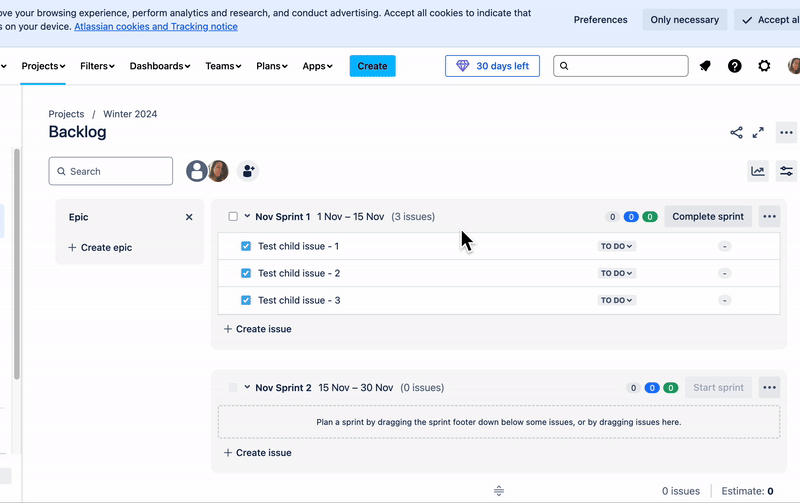The height and width of the screenshot is (503, 800).
Task: Close the Epic panel
Action: click(x=189, y=217)
